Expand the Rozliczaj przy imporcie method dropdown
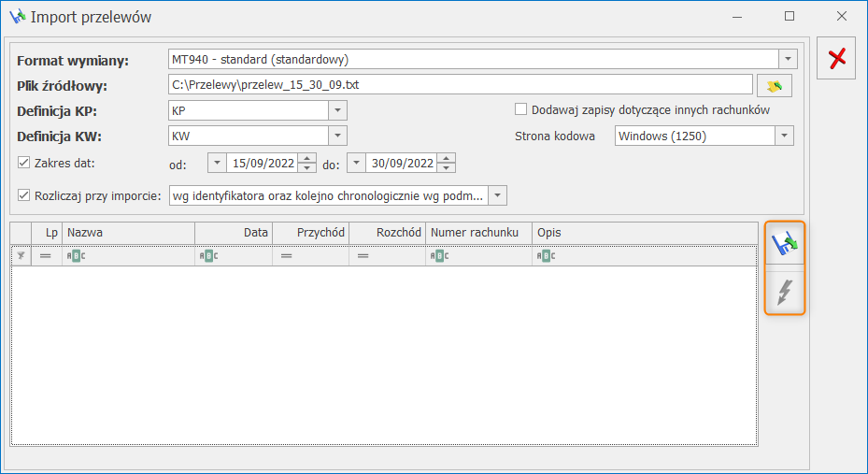 pos(498,195)
